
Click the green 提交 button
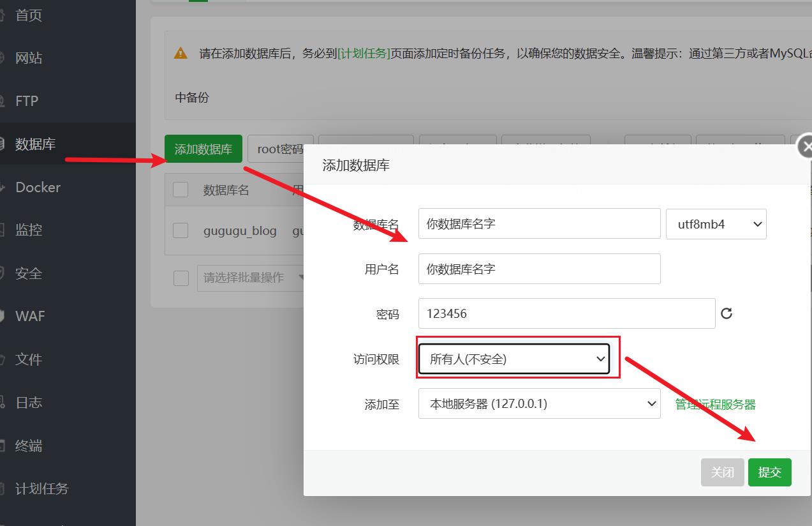click(x=770, y=472)
